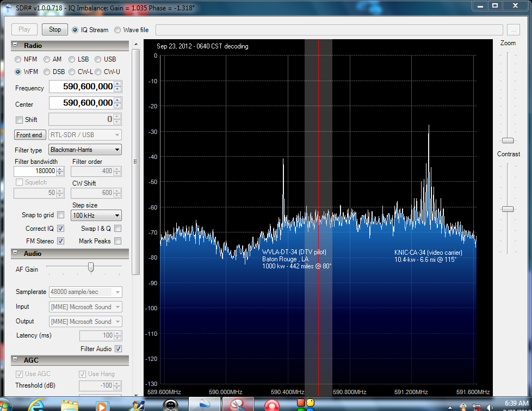Disable the FM Stereo checkbox
The width and height of the screenshot is (532, 411).
pos(61,241)
